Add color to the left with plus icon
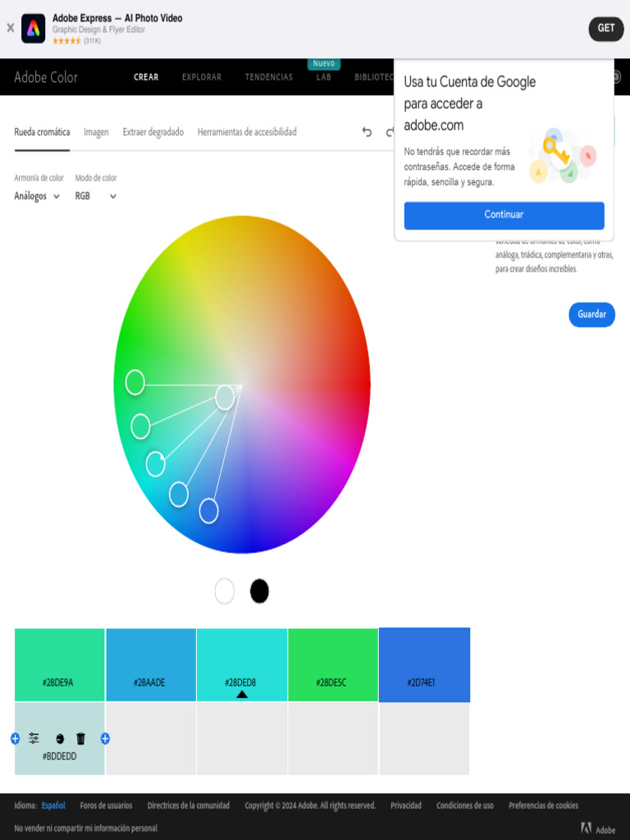The width and height of the screenshot is (630, 840). (15, 739)
